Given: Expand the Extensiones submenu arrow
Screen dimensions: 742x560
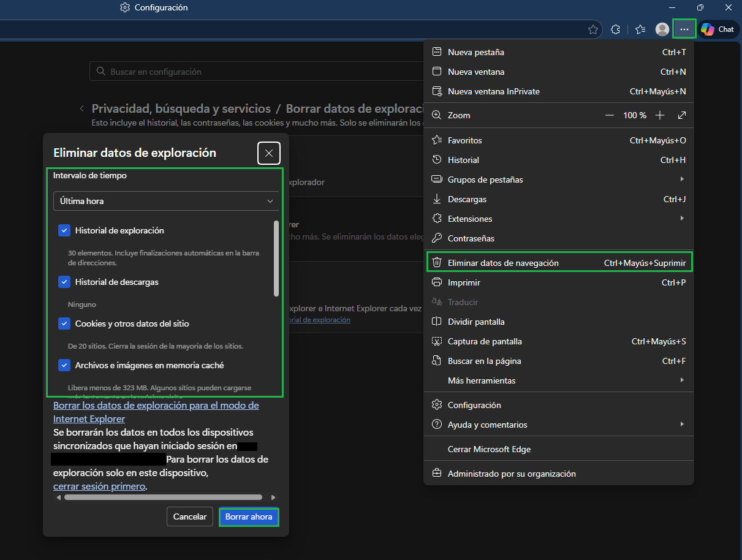Looking at the screenshot, I should 682,219.
